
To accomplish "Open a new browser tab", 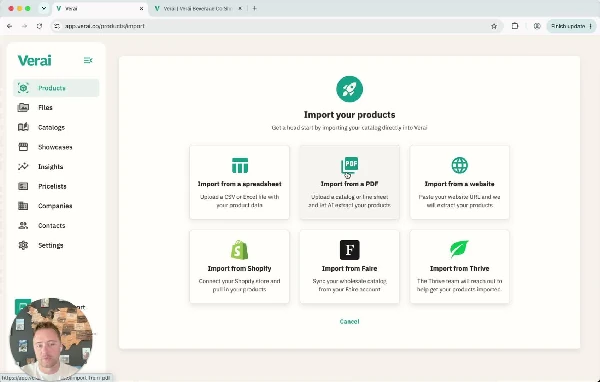I will 255,8.
